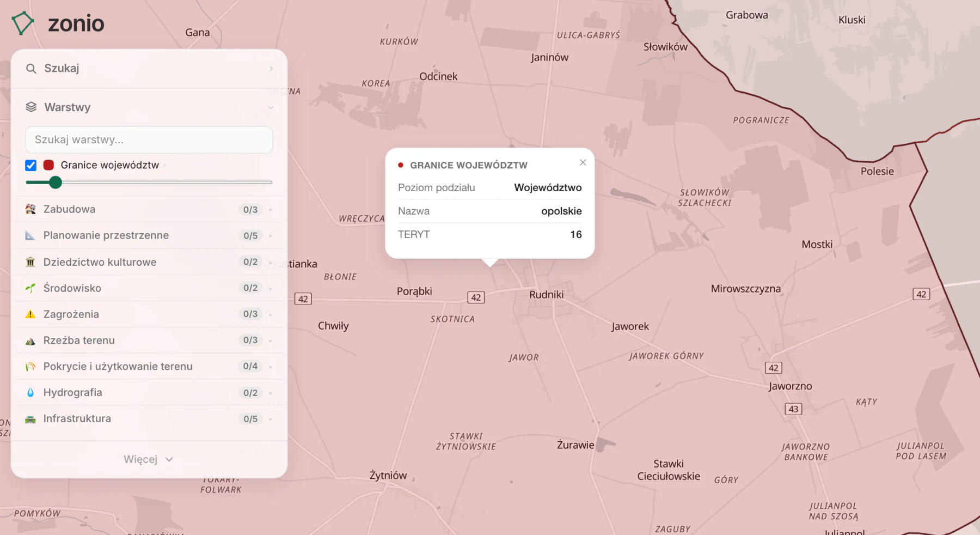980x535 pixels.
Task: Click the opolskie value in popup
Action: 561,211
